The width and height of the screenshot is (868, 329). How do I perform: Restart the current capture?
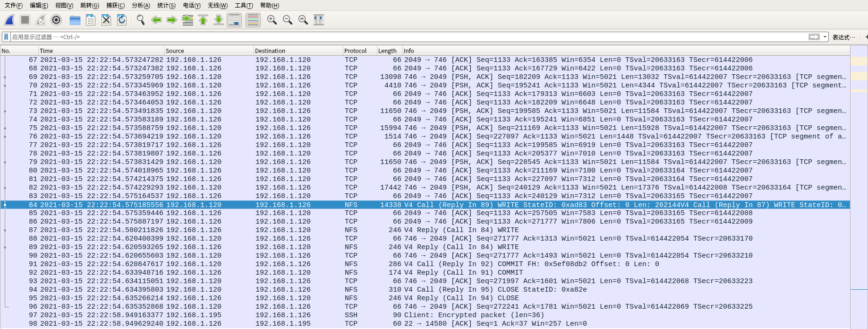pyautogui.click(x=41, y=20)
